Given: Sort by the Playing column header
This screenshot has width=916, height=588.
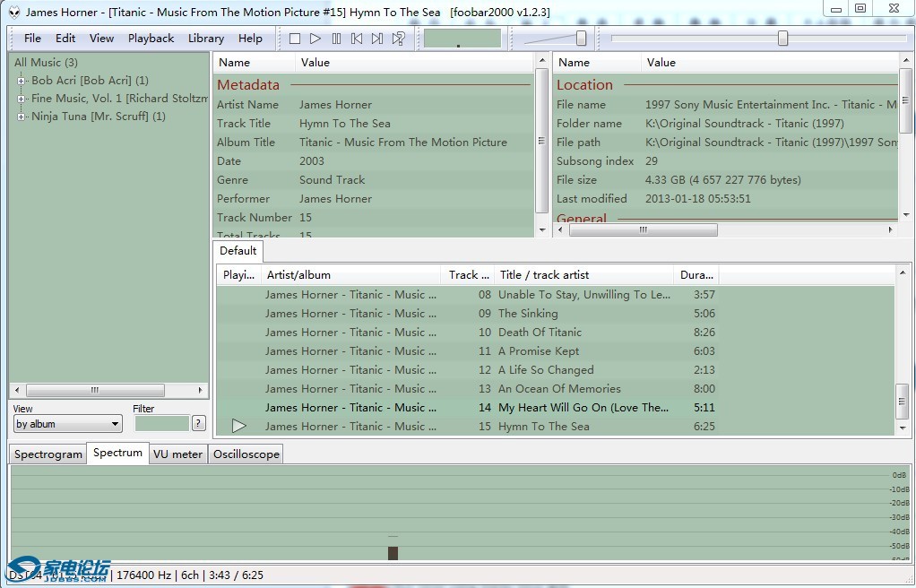Looking at the screenshot, I should [x=239, y=274].
